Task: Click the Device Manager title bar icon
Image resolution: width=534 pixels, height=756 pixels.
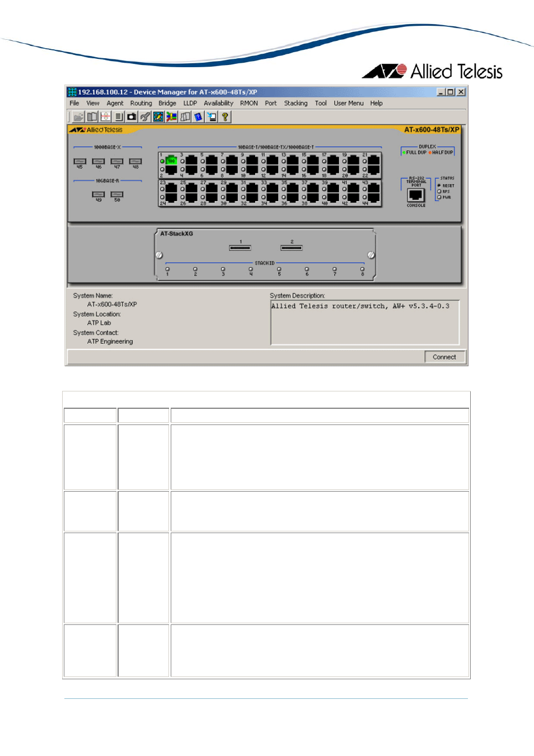Action: tap(72, 92)
